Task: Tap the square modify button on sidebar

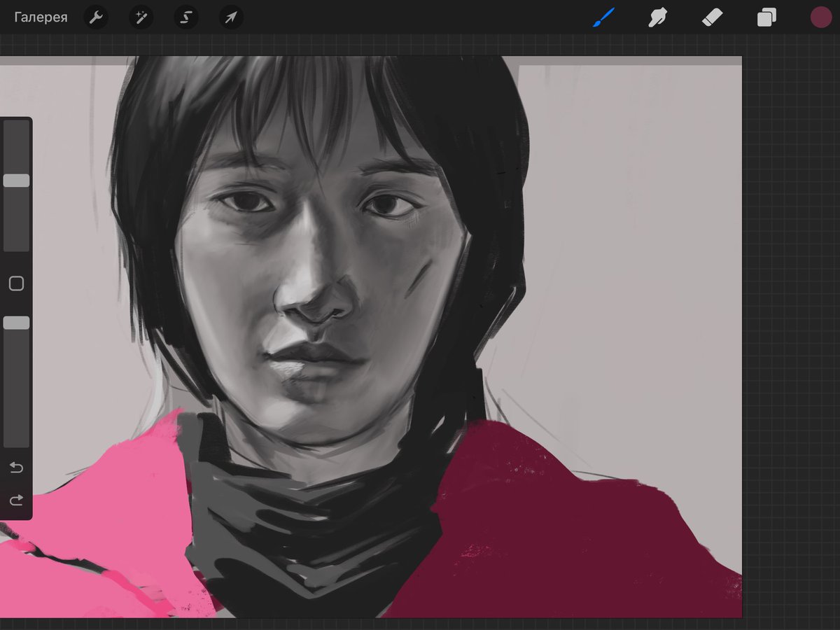Action: click(16, 283)
